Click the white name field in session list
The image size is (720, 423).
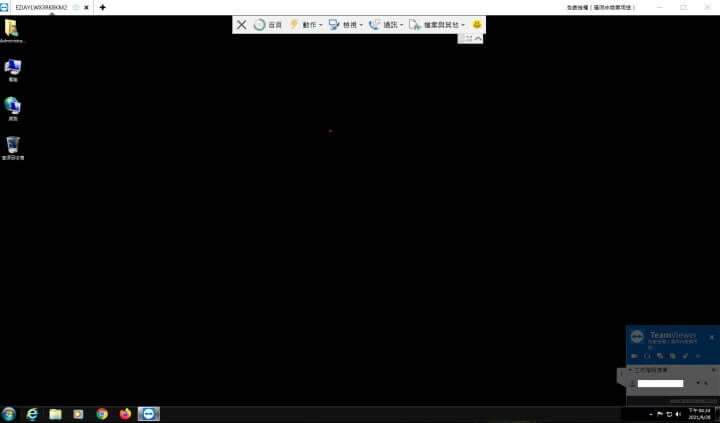pyautogui.click(x=660, y=384)
